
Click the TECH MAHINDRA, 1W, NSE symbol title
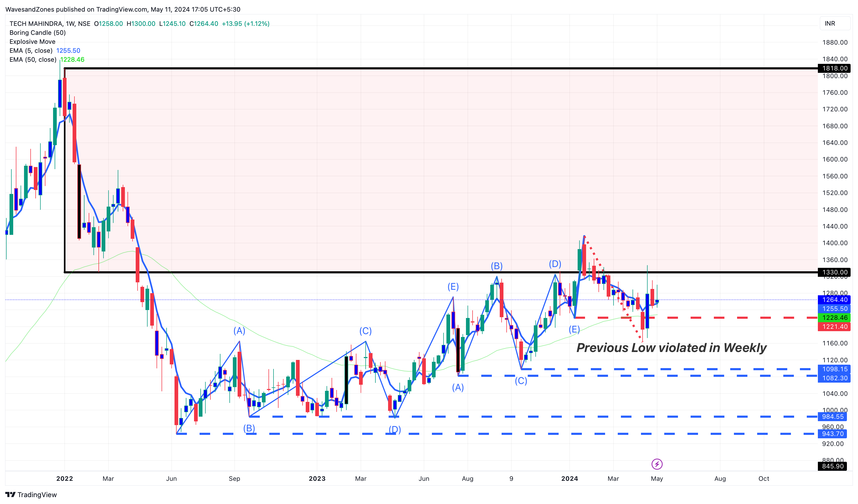pyautogui.click(x=50, y=23)
